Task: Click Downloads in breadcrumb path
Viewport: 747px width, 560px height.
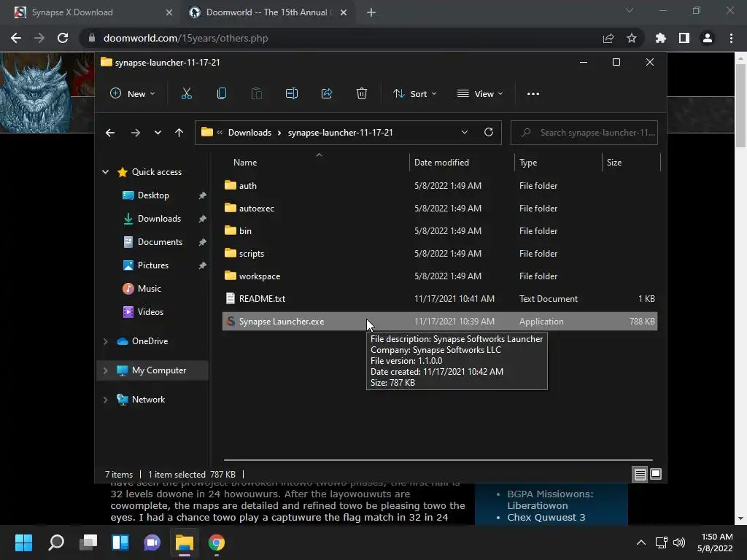Action: point(249,133)
